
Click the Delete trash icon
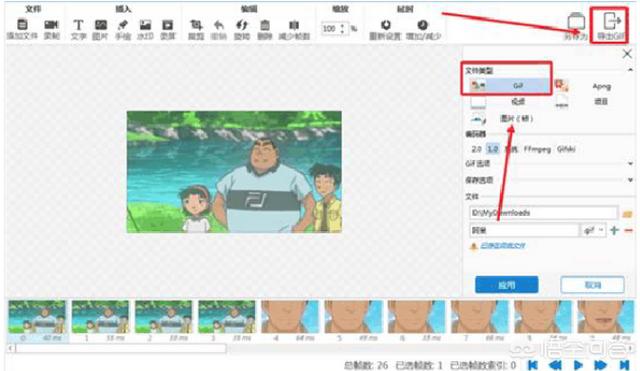pos(264,25)
